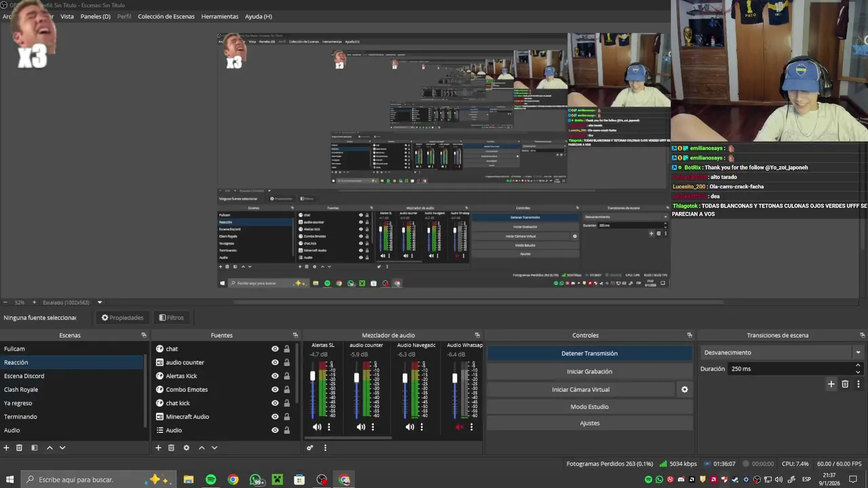Screen dimensions: 868x488
Task: Move the selected scene down
Action: [x=62, y=448]
